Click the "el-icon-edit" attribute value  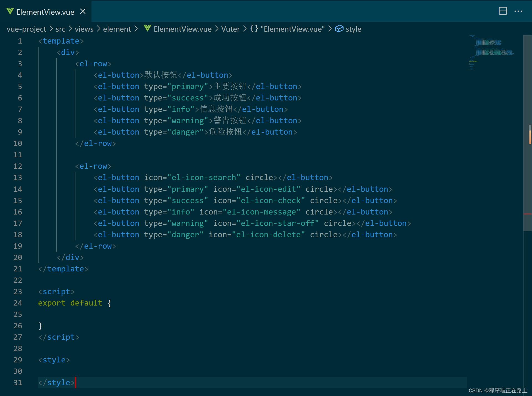[x=268, y=189]
